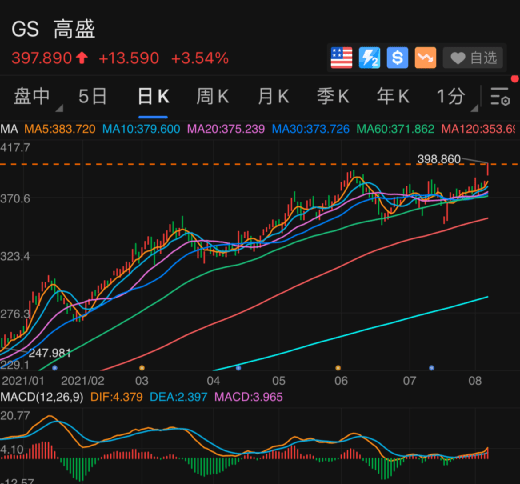Click the 417.7 price axis label

pyautogui.click(x=15, y=148)
